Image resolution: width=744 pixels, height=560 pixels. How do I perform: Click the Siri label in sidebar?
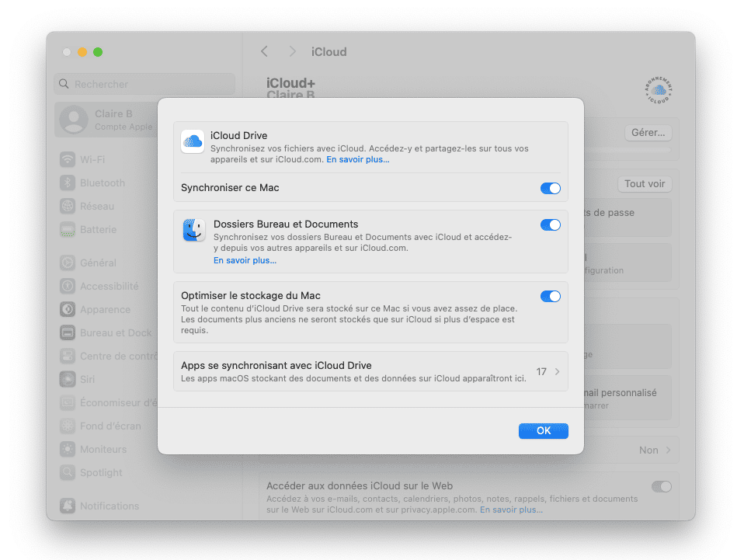(x=87, y=379)
